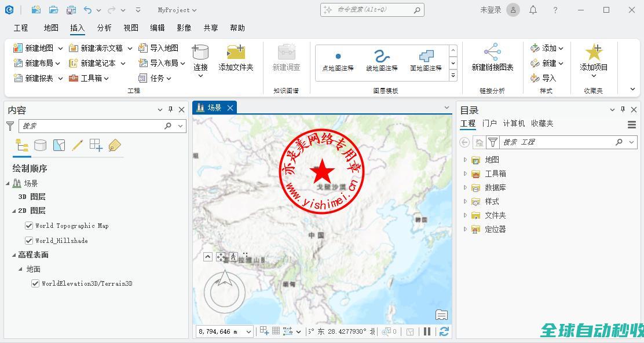Open the map scale dropdown
Image resolution: width=644 pixels, height=343 pixels.
tap(248, 331)
